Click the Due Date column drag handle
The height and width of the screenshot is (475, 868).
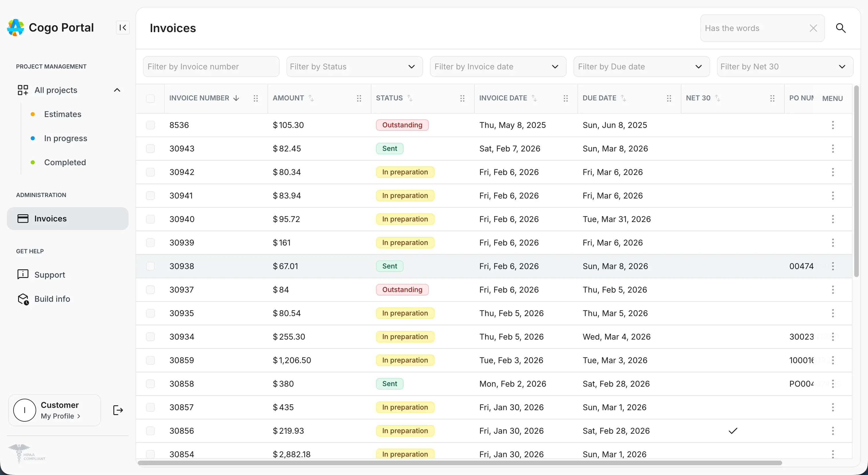click(x=669, y=98)
